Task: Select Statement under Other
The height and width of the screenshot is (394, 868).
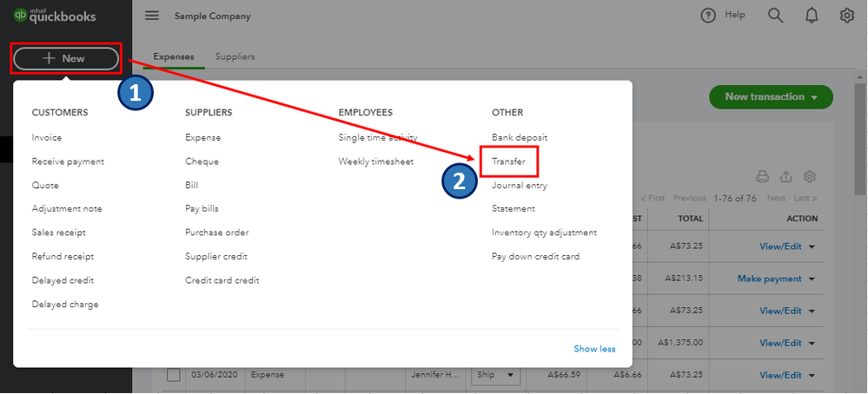Action: pos(514,209)
